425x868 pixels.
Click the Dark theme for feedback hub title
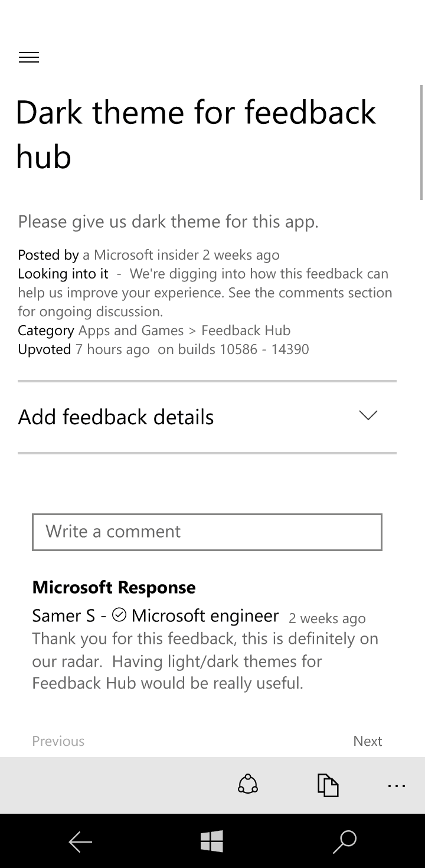(x=196, y=135)
